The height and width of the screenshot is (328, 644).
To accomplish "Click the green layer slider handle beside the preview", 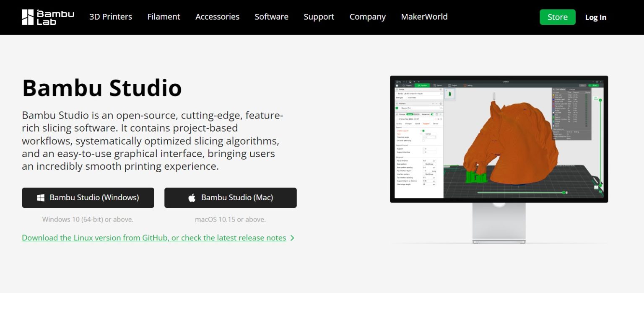I will click(x=601, y=101).
